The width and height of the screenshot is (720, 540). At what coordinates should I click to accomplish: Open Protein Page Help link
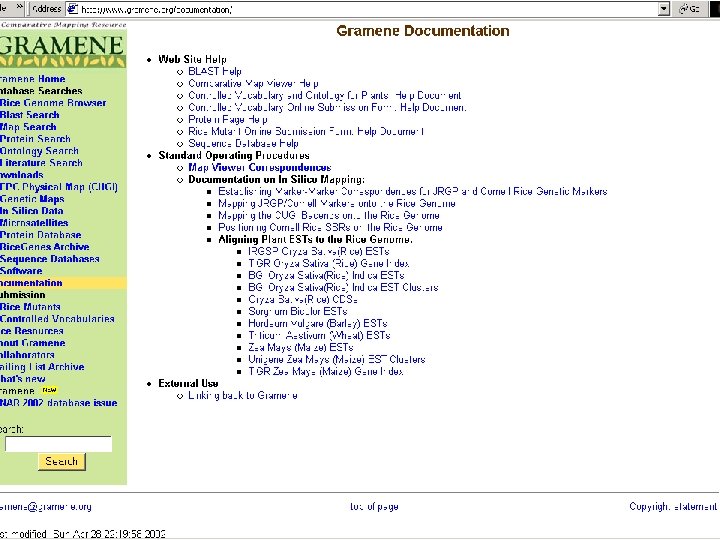point(228,119)
